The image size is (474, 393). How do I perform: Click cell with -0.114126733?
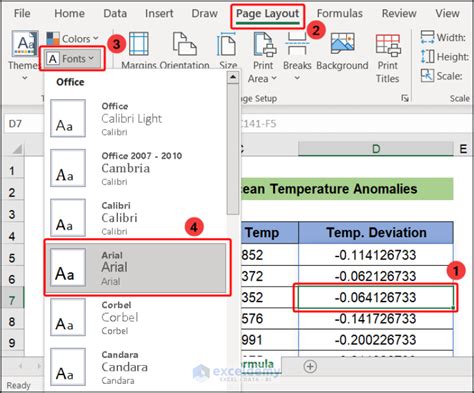[376, 255]
